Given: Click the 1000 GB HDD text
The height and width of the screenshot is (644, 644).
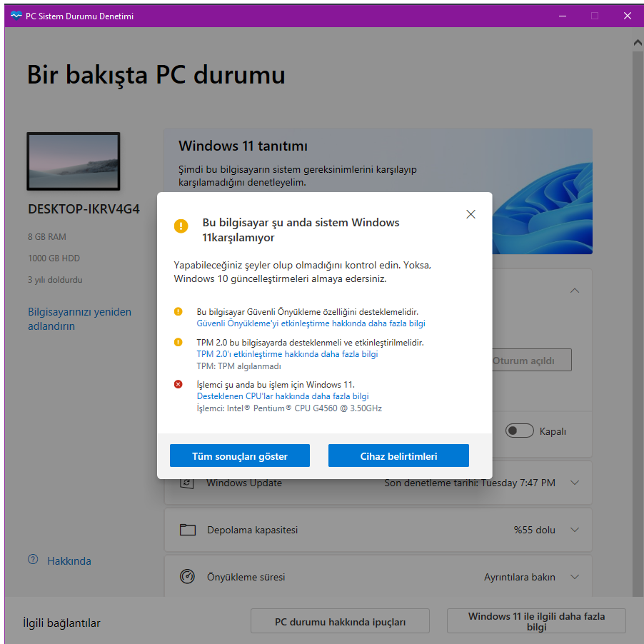Looking at the screenshot, I should pos(54,258).
